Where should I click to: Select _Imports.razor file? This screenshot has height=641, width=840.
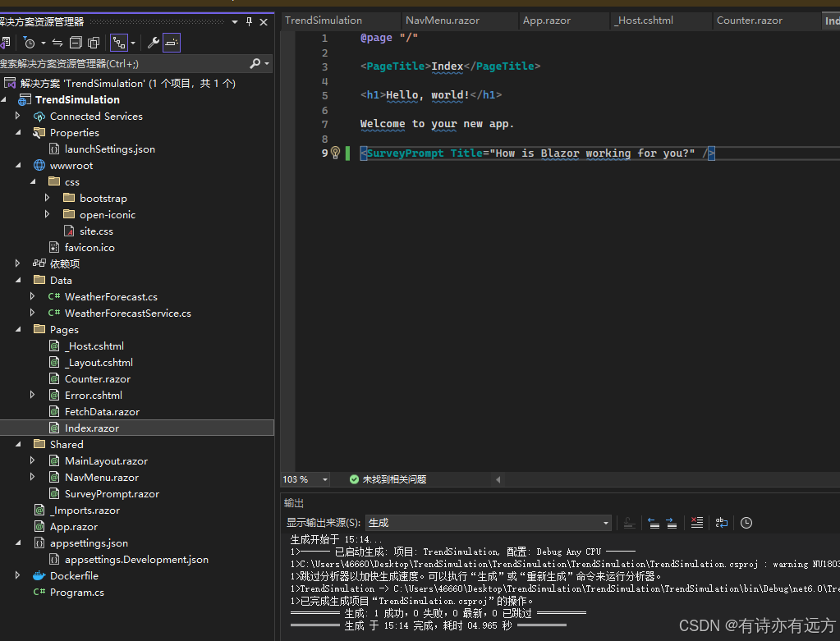point(85,511)
